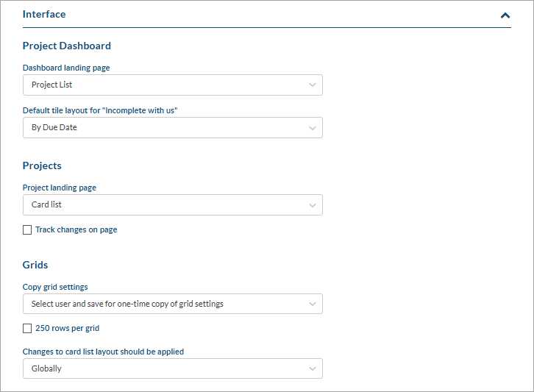Screen dimensions: 534x392
Task: Collapse the Interface section using the chevron
Action: (x=505, y=15)
